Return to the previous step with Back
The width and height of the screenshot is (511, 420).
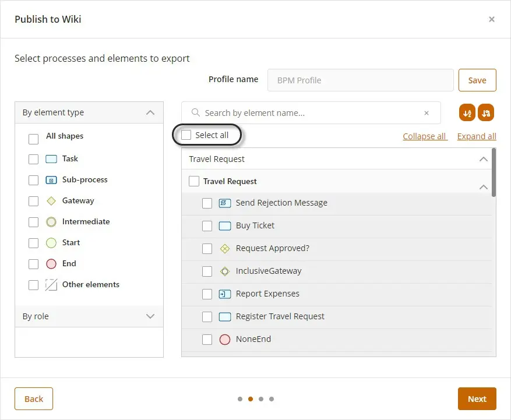(x=34, y=398)
